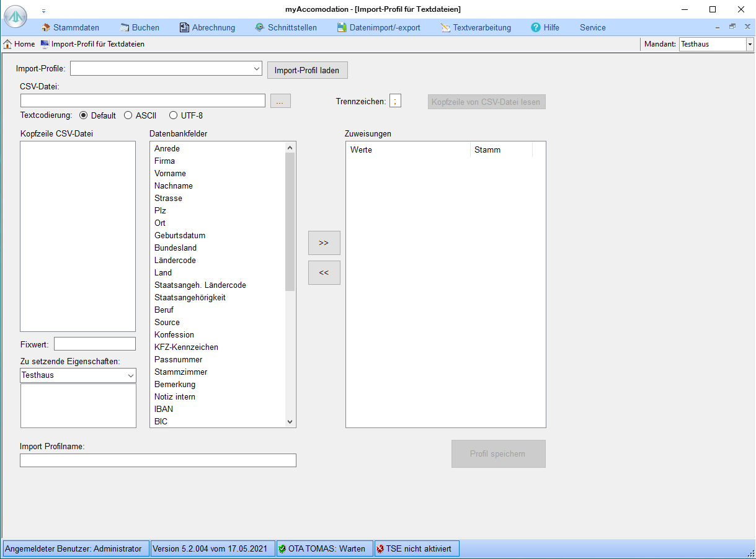
Task: Select Default text encoding option
Action: point(84,115)
